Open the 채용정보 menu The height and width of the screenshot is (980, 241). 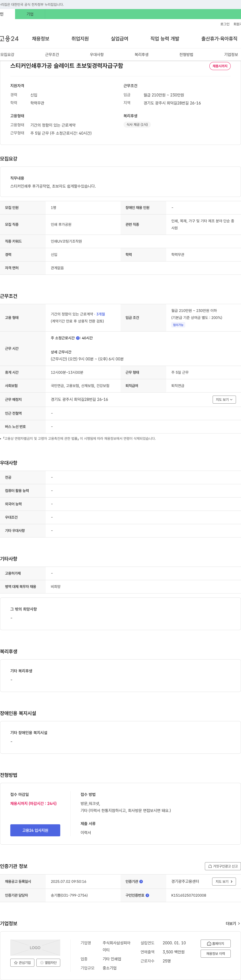tap(41, 39)
